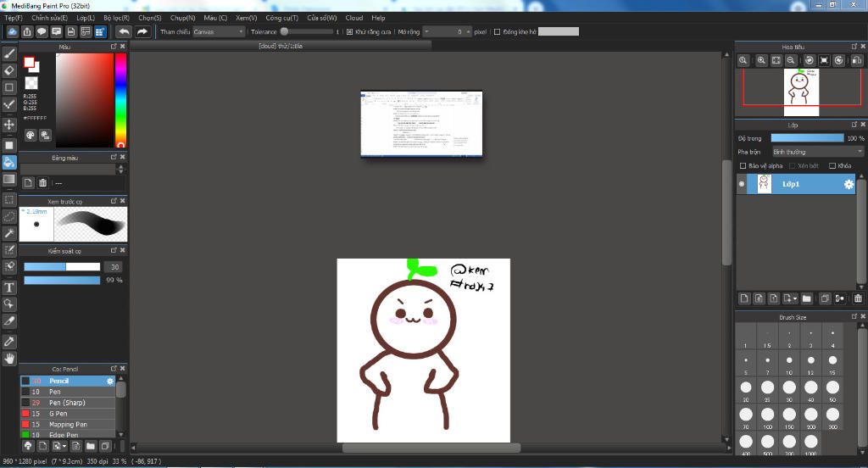
Task: Click the Undo arrow in the top toolbar
Action: pos(124,31)
